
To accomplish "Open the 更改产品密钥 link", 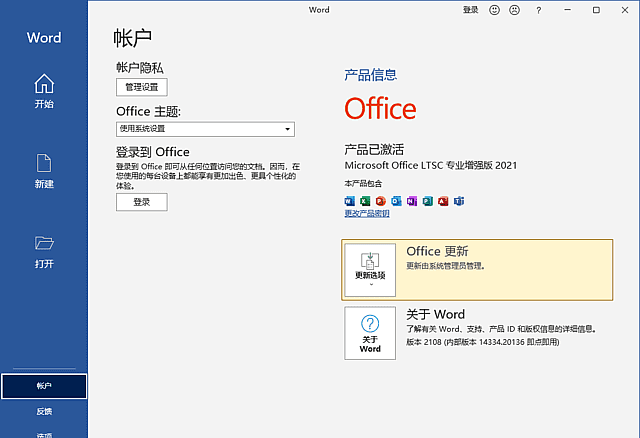I will [367, 213].
